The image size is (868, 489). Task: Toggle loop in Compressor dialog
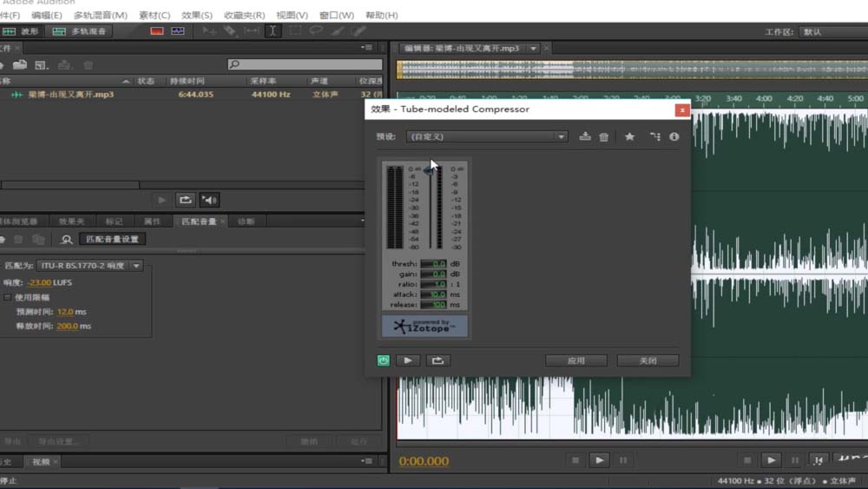437,360
